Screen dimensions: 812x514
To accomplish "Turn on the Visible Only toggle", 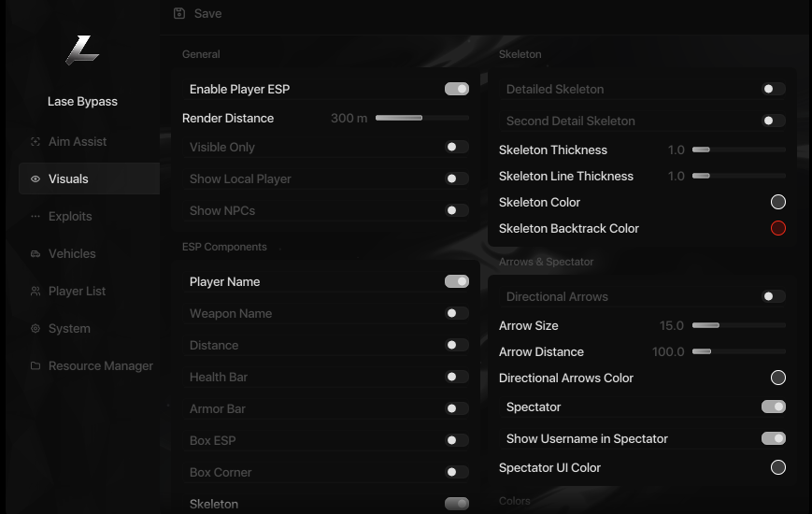I will [x=457, y=147].
